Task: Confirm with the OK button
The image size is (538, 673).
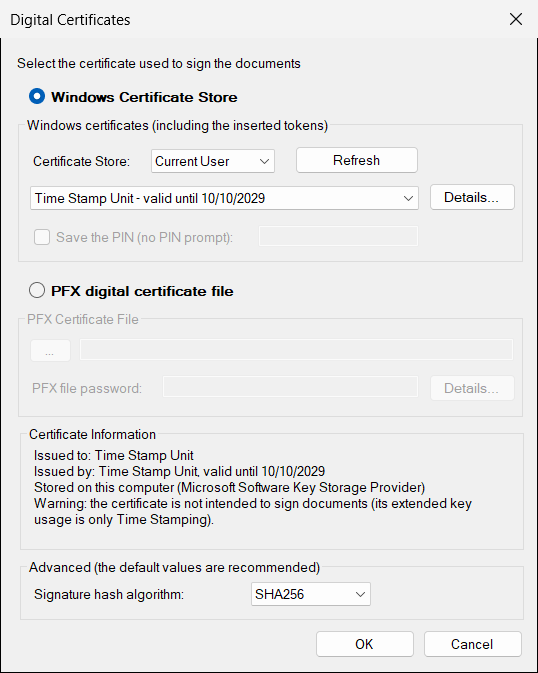Action: (x=365, y=644)
